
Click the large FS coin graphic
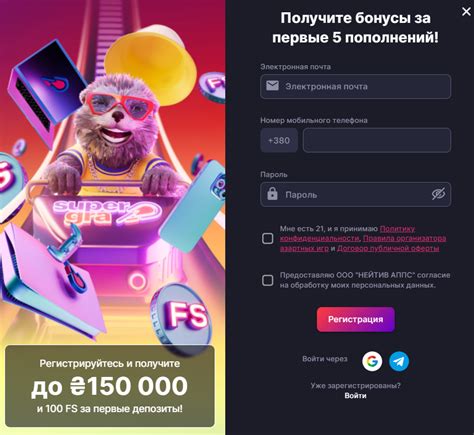coord(182,317)
